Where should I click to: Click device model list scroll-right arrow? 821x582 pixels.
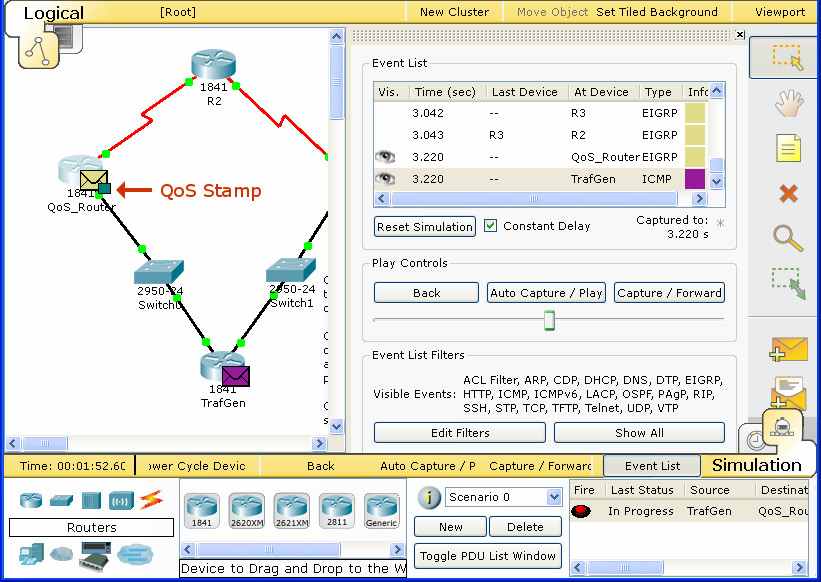tap(397, 549)
